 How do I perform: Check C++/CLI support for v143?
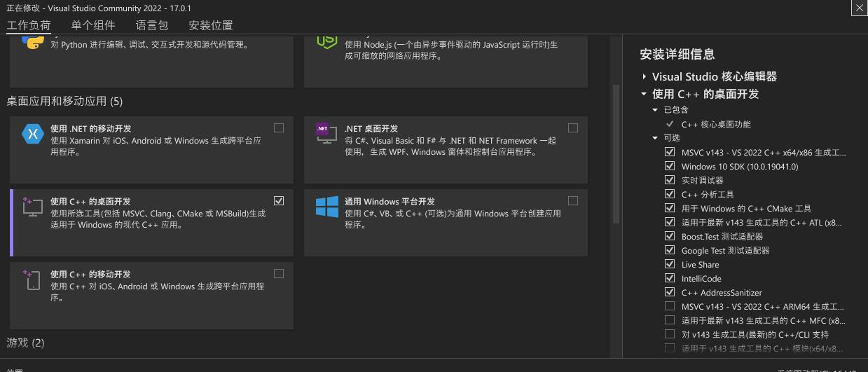point(670,334)
